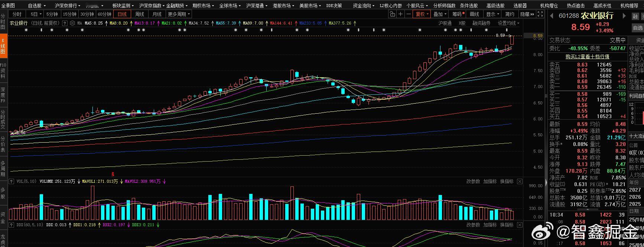Open help icon of VOL indicator panel
The image size is (644, 247).
(x=12, y=181)
